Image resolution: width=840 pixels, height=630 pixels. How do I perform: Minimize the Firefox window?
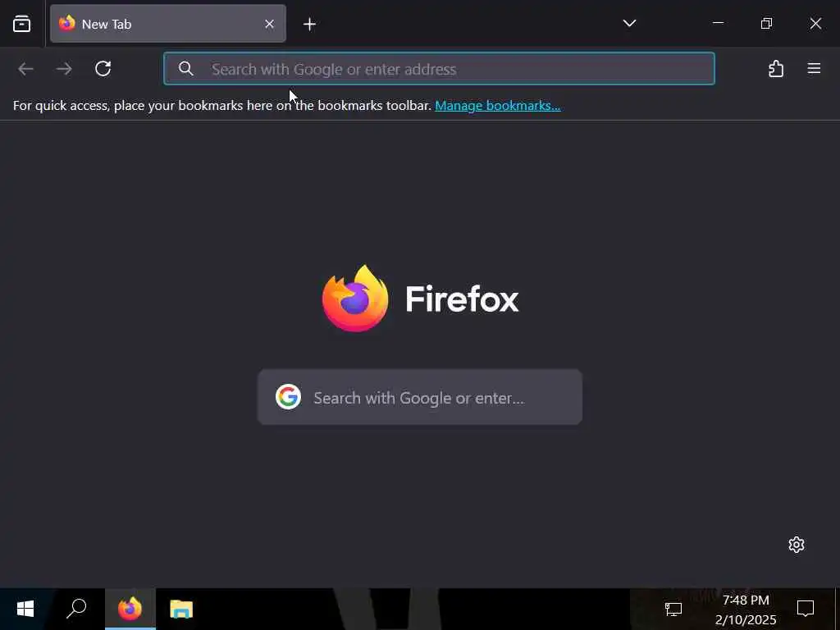coord(718,23)
